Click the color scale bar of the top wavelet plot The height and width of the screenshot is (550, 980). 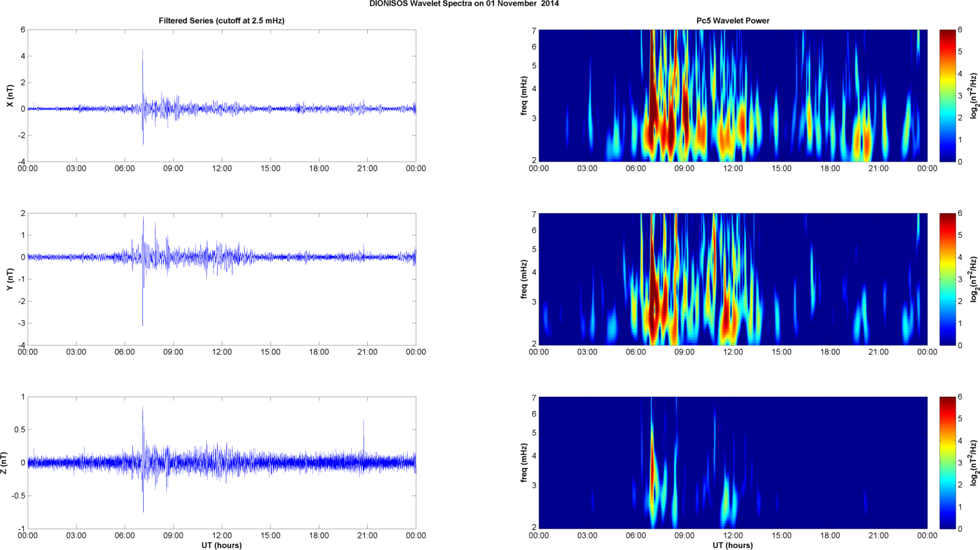947,95
